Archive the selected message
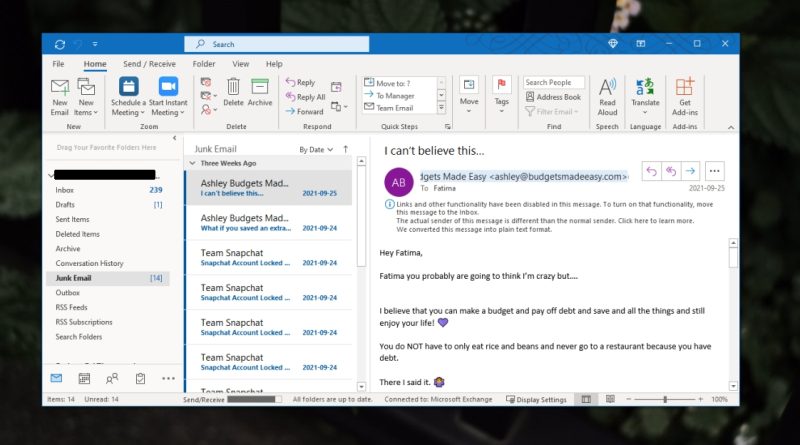Image resolution: width=800 pixels, height=445 pixels. (260, 92)
